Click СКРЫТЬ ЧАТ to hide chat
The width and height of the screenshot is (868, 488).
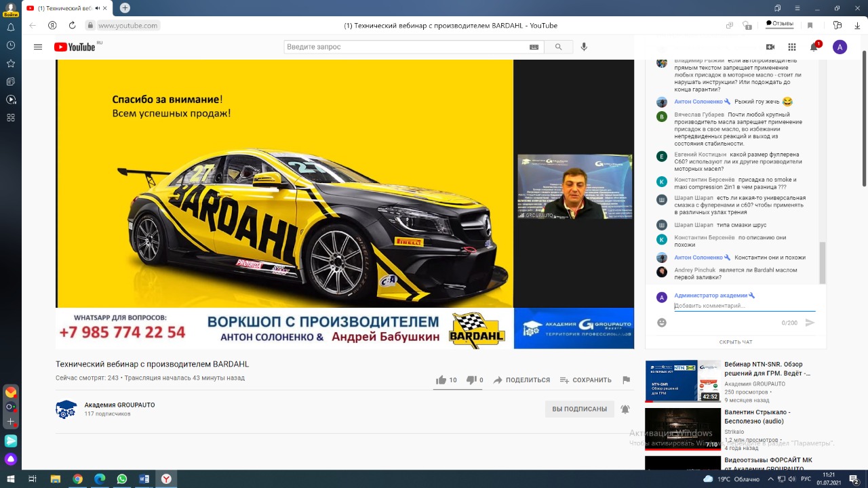(x=736, y=342)
